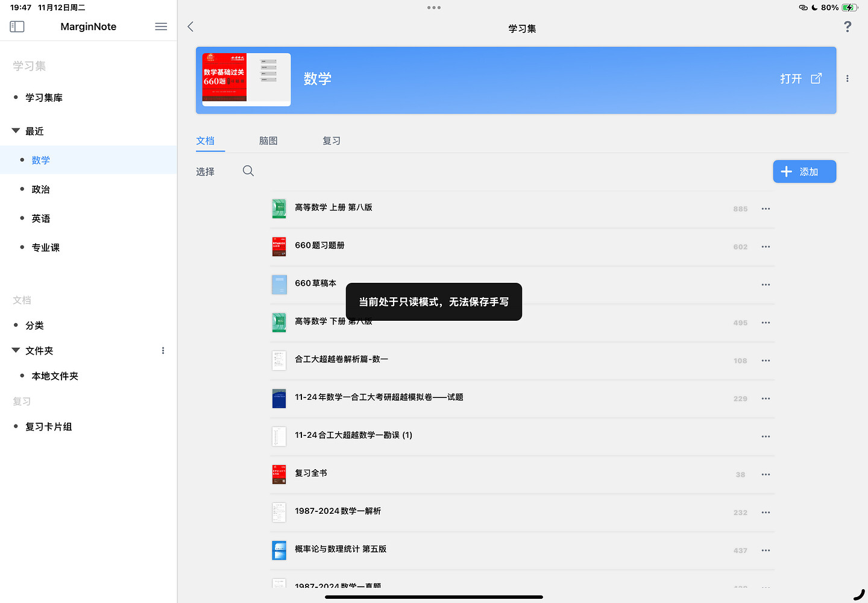Select 数学 in the sidebar
Screen dimensions: 868x603
(x=89, y=160)
